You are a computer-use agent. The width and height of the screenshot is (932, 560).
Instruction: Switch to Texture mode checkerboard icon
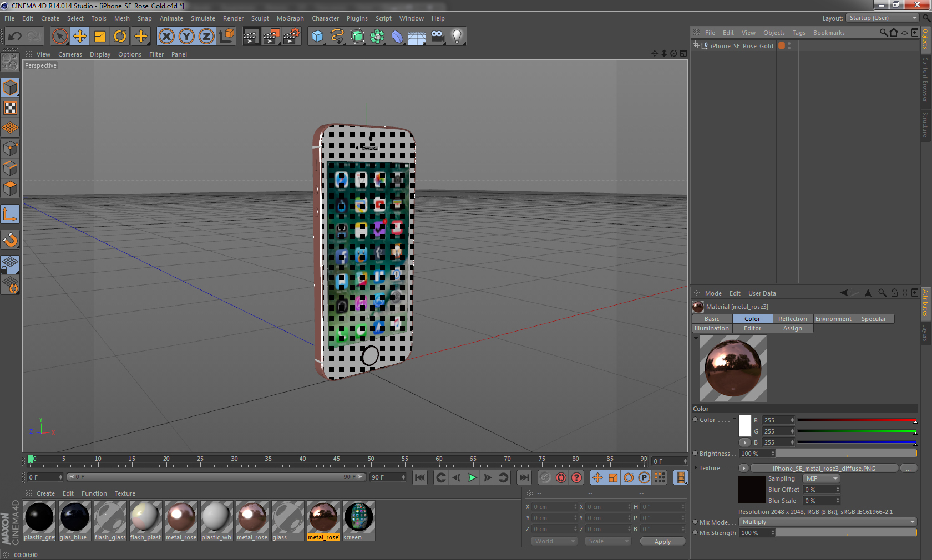(x=10, y=108)
